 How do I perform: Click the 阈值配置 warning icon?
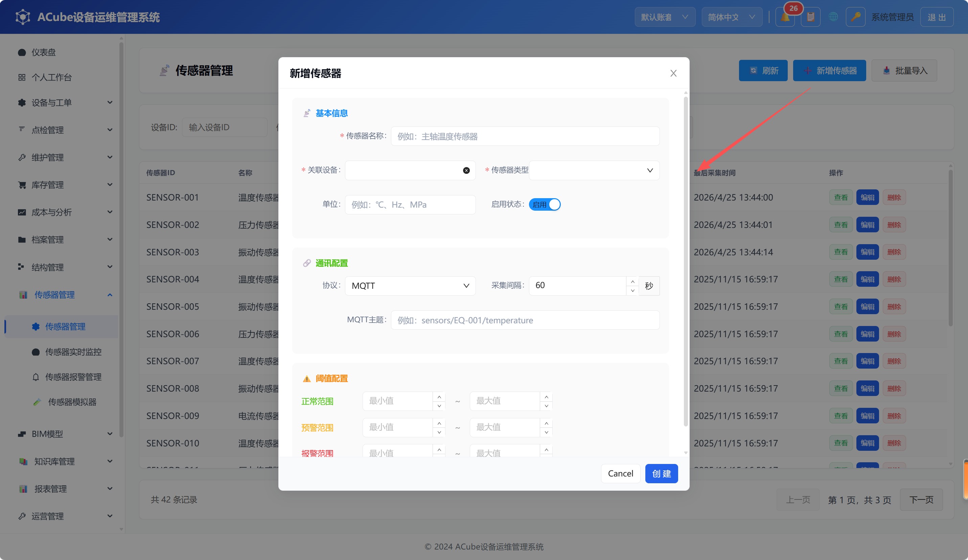pyautogui.click(x=306, y=379)
